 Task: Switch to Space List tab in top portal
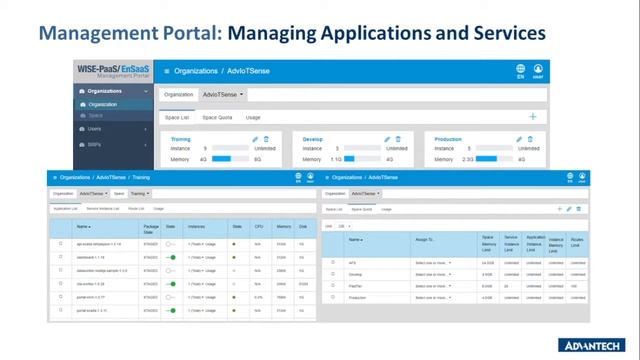coord(177,118)
